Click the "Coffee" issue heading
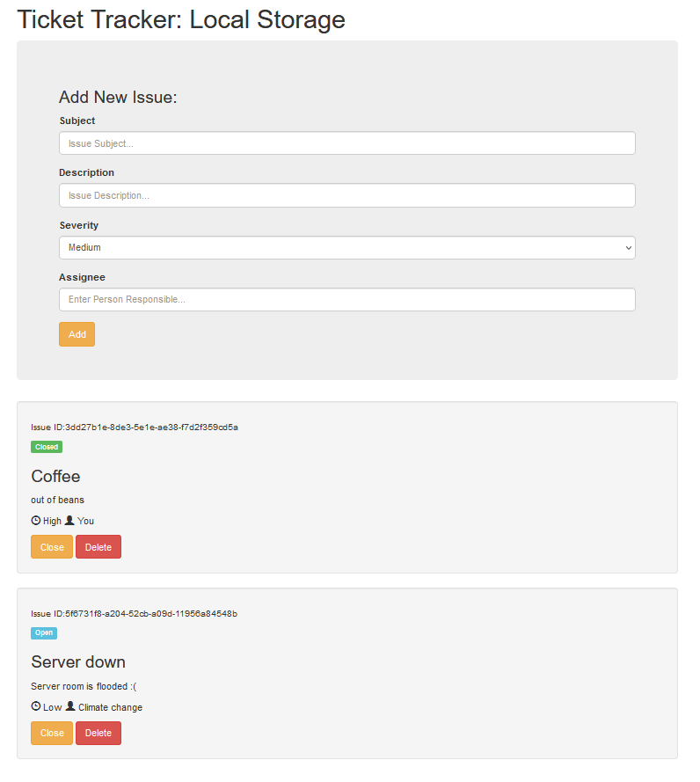Image resolution: width=700 pixels, height=782 pixels. click(55, 477)
